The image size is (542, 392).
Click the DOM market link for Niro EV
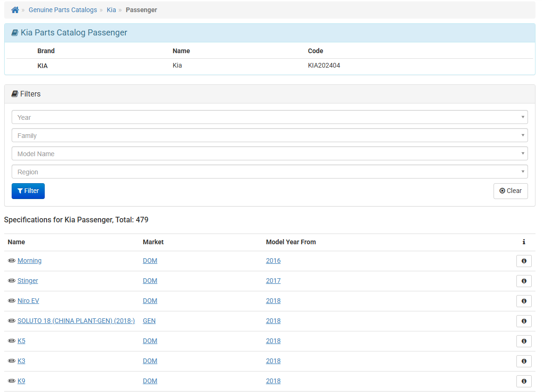tap(150, 301)
